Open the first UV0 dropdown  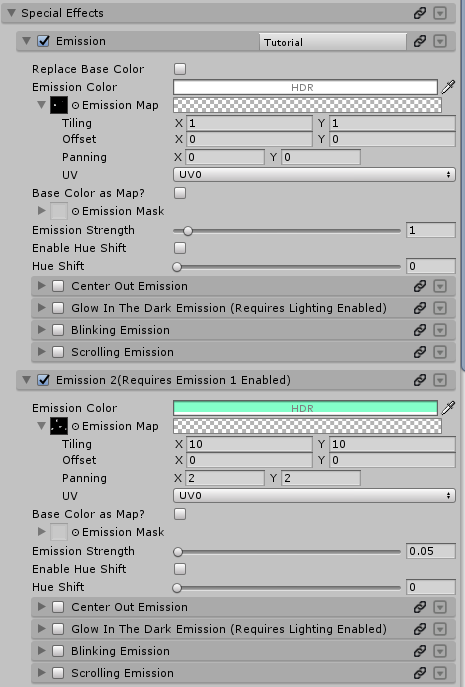pyautogui.click(x=314, y=174)
